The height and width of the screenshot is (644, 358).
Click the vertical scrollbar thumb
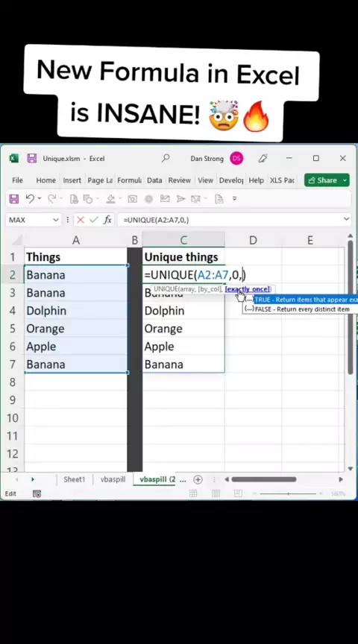click(351, 307)
